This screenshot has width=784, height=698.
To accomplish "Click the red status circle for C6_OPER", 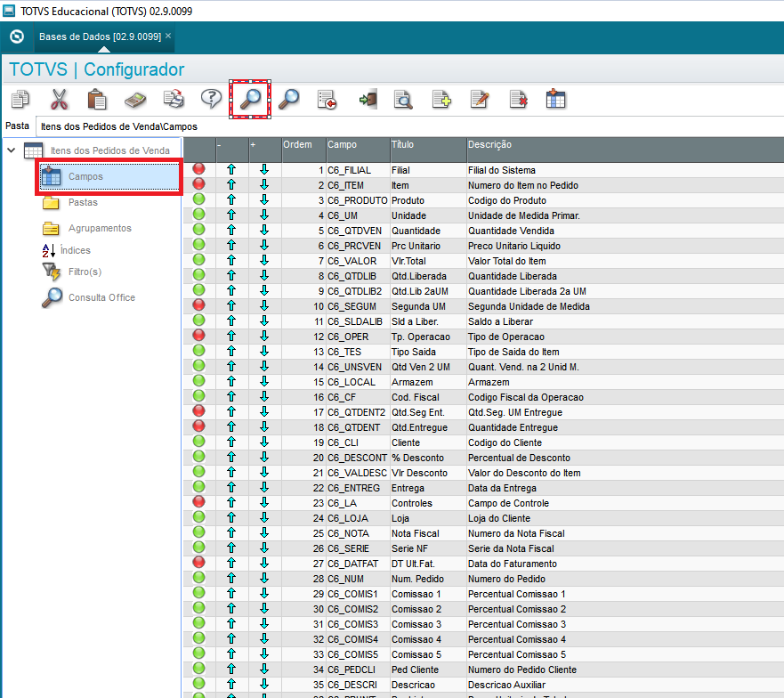I will 199,336.
